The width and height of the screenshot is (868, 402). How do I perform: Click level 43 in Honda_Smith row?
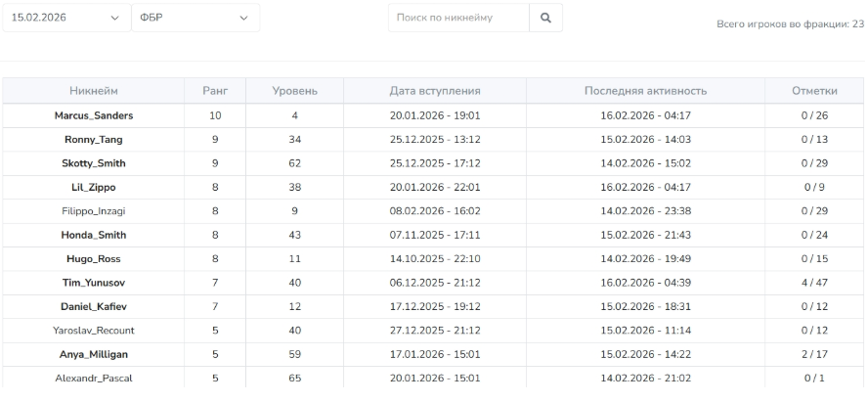tap(294, 235)
